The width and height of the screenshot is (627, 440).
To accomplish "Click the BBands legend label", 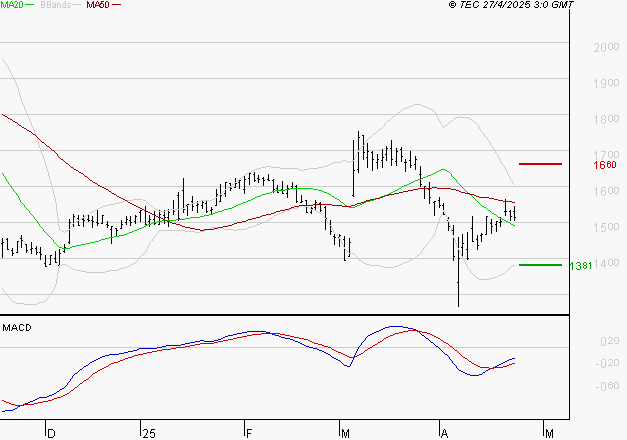I will point(56,5).
